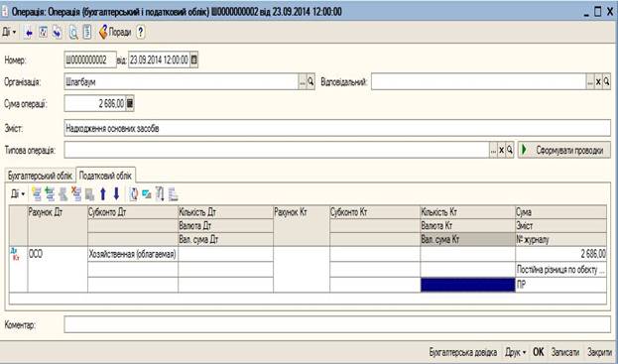618x364 pixels.
Task: Click the Кількість Дт column header
Action: (225, 212)
